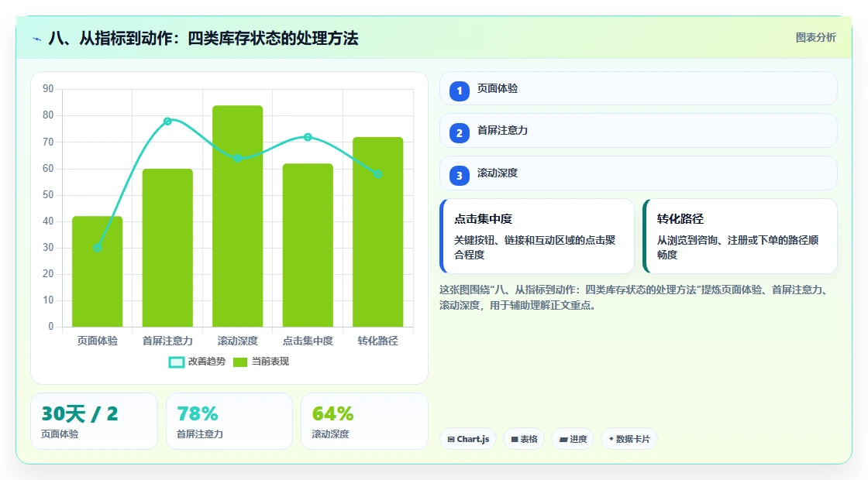This screenshot has height=480, width=868.
Task: Click the 当前表现 green legend swatch
Action: pyautogui.click(x=240, y=362)
